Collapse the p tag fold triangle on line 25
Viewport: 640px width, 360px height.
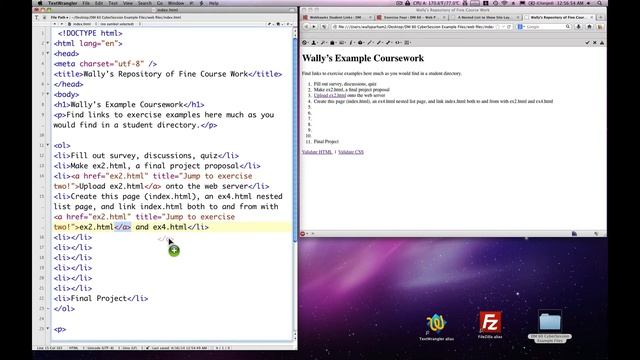(48, 329)
